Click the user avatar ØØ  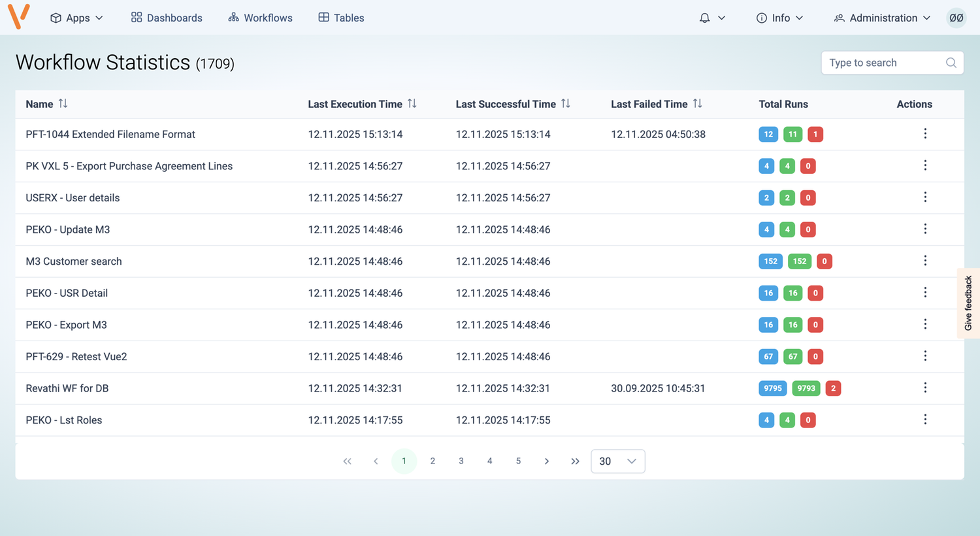click(956, 18)
